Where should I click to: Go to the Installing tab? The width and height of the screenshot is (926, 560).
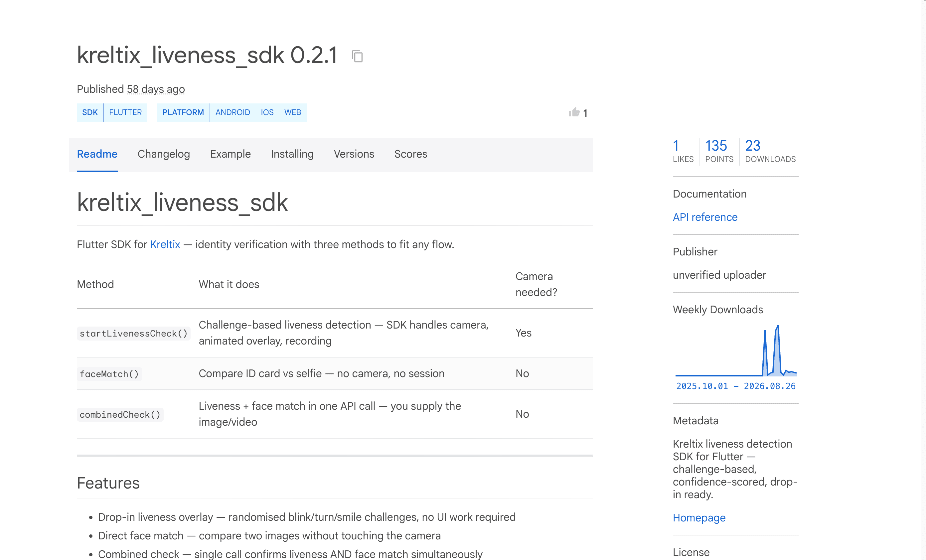point(292,154)
